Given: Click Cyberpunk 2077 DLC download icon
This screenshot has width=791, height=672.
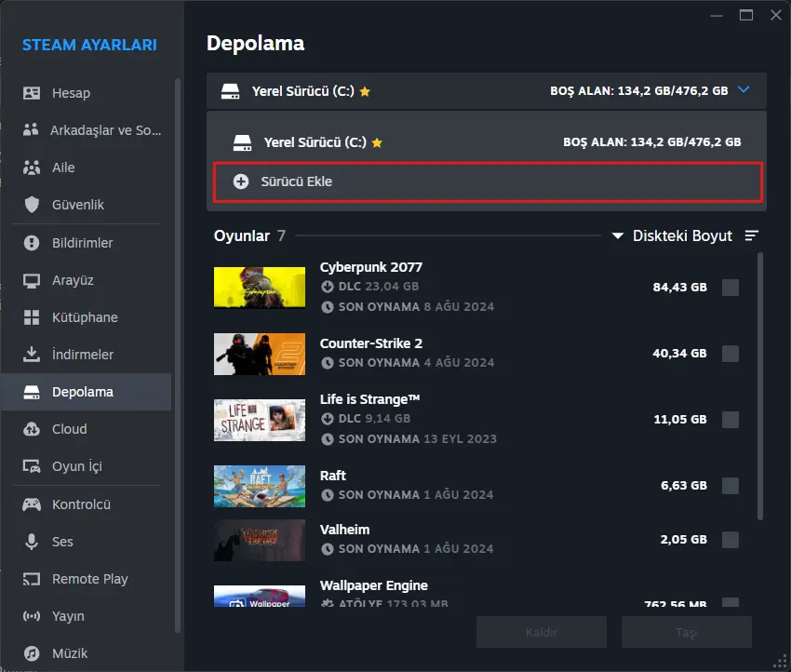Looking at the screenshot, I should 328,287.
